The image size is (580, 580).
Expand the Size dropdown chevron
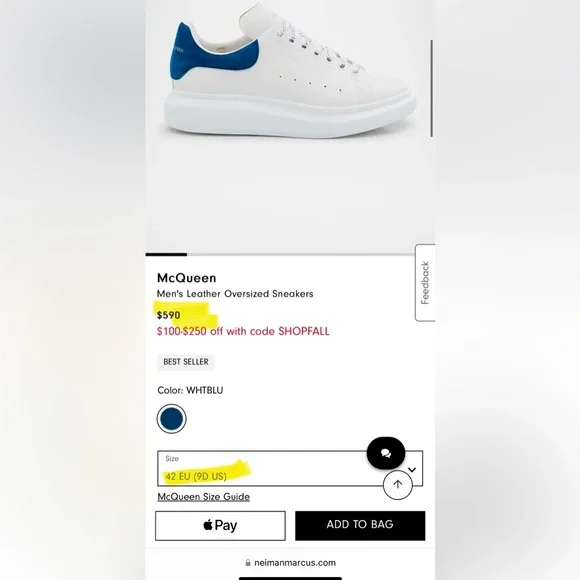pos(412,470)
